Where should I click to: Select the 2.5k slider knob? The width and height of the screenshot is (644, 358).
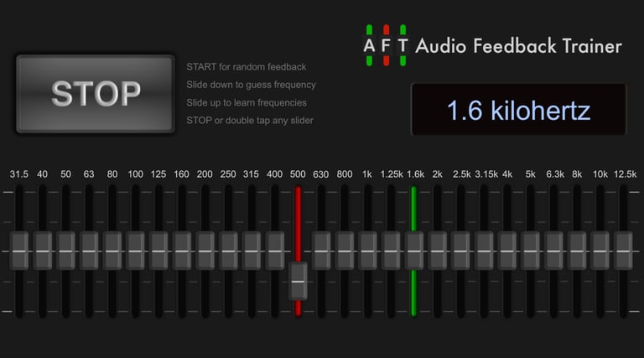click(460, 251)
